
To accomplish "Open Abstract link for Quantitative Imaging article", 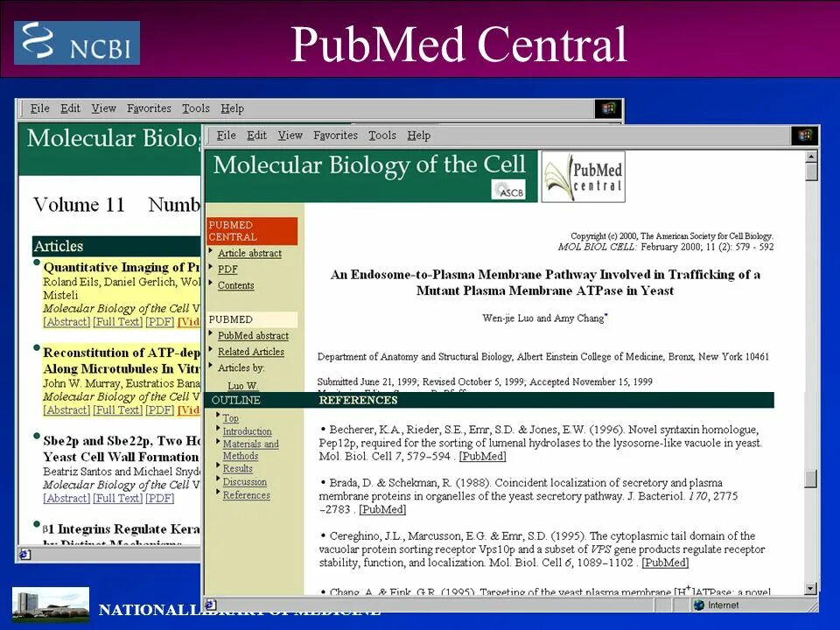I will (x=66, y=321).
